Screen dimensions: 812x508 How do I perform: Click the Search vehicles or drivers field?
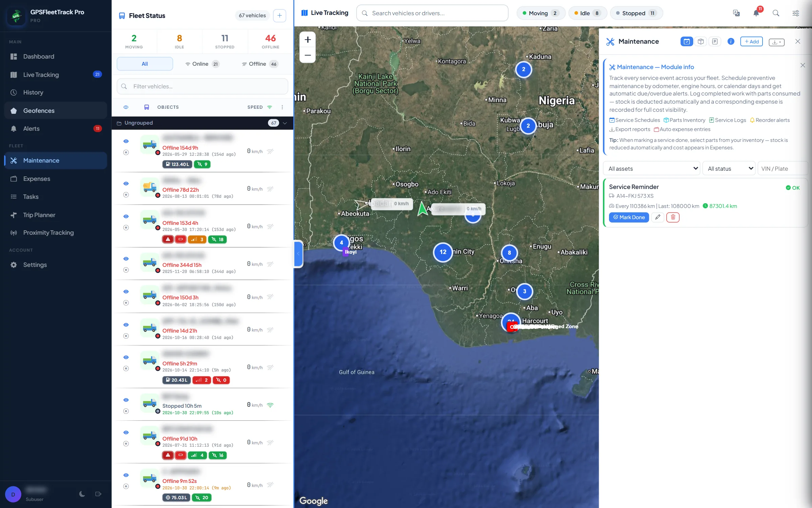[432, 13]
